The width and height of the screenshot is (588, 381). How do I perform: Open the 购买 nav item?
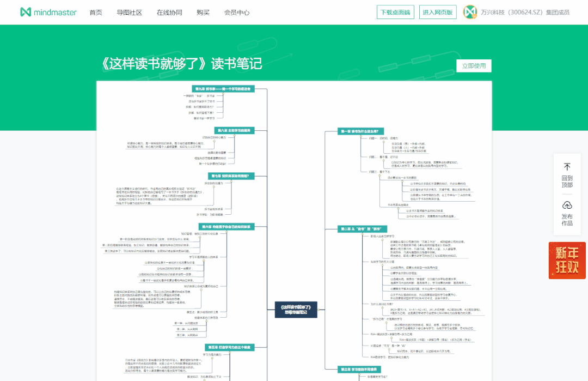[x=203, y=13]
